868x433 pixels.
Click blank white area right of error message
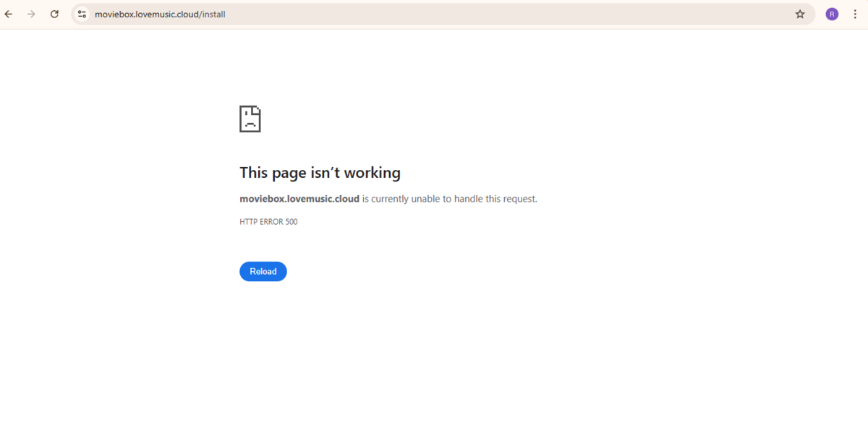pyautogui.click(x=687, y=199)
